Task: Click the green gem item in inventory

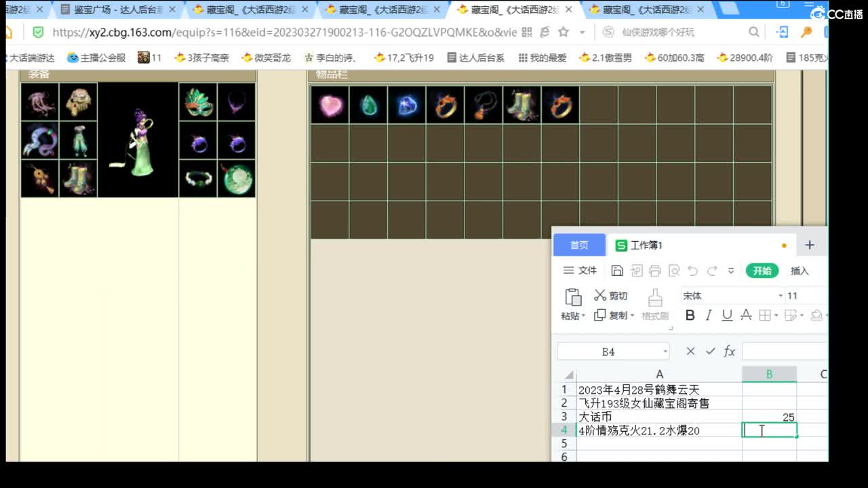Action: [x=368, y=104]
